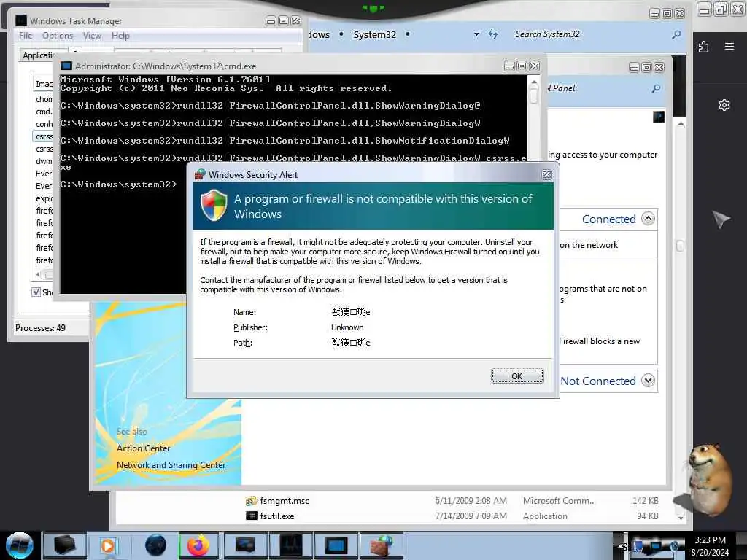The height and width of the screenshot is (560, 747).
Task: Click the fsmgmt.msc file icon
Action: pyautogui.click(x=251, y=500)
